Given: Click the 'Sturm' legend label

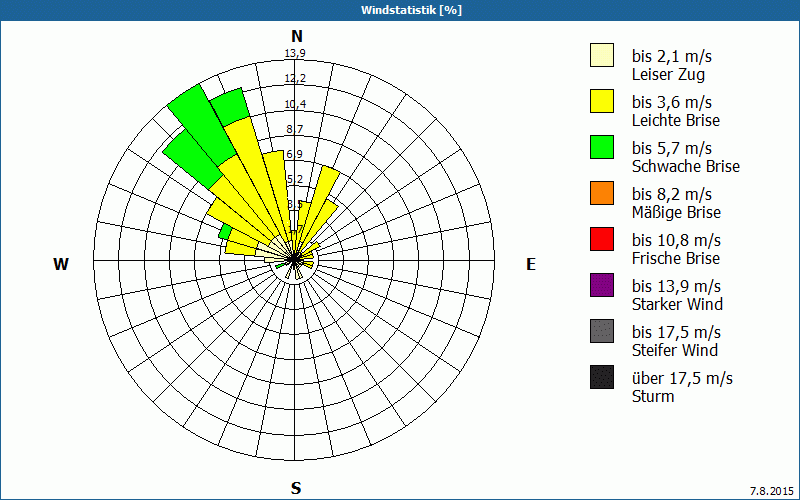Looking at the screenshot, I should pyautogui.click(x=653, y=396).
